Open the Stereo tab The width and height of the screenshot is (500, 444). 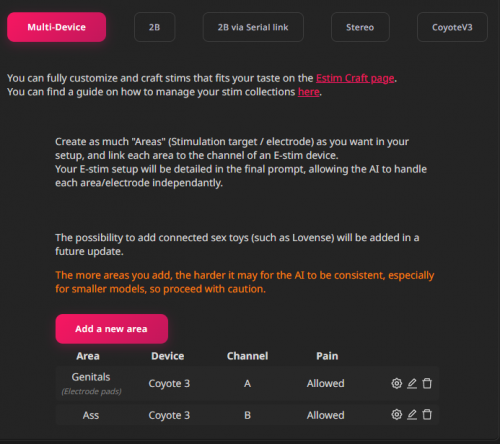coord(360,27)
